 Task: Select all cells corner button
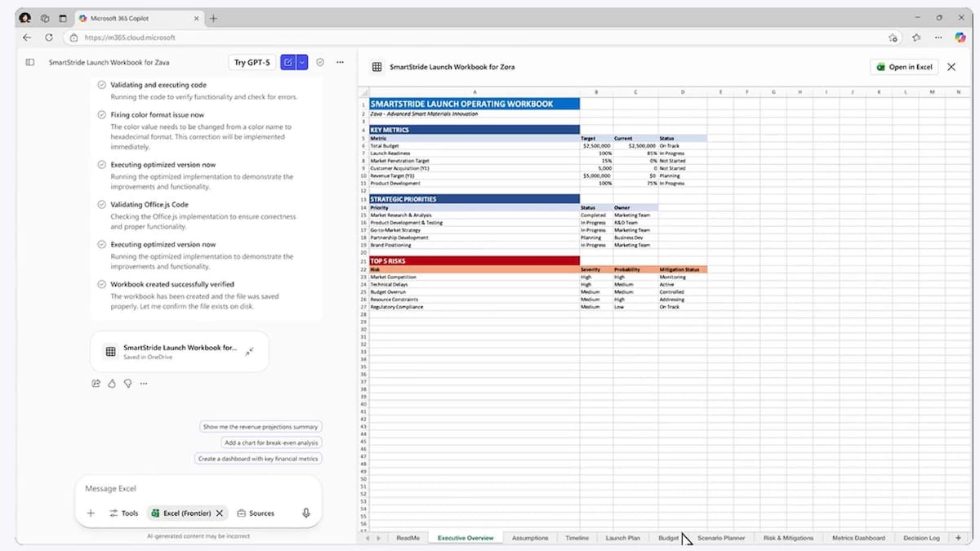363,92
